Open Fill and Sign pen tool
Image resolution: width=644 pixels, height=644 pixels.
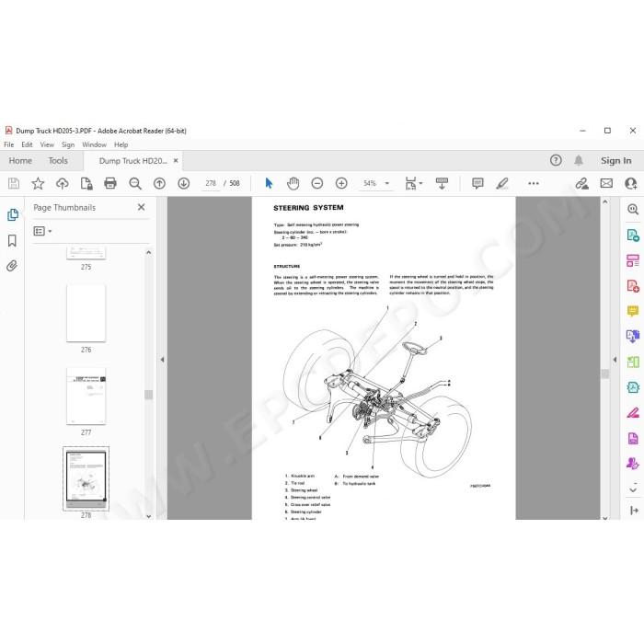633,413
